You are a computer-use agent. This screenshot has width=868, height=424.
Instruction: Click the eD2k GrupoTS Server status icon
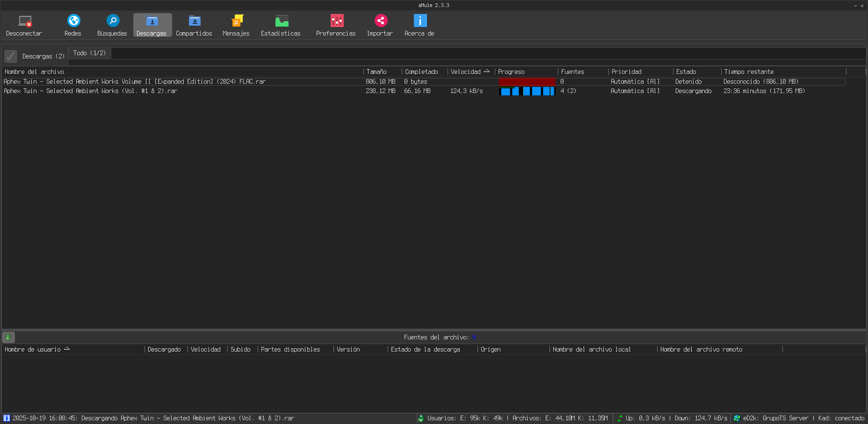[737, 418]
